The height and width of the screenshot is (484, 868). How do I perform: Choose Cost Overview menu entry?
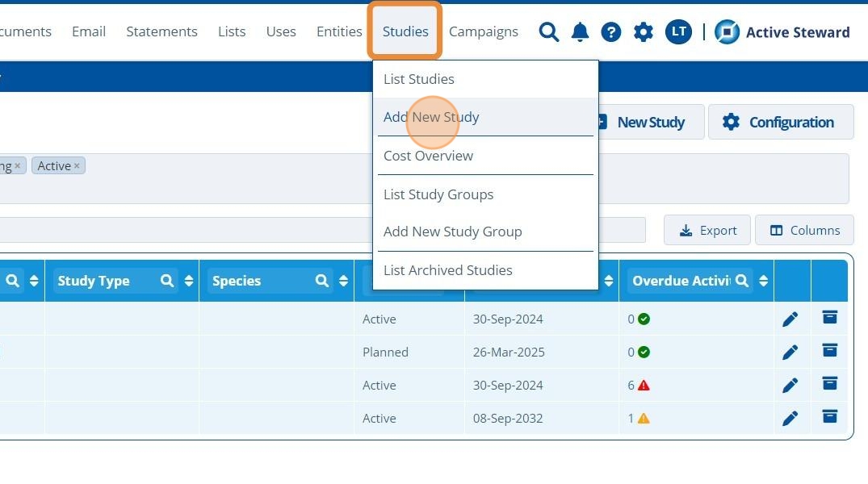coord(428,156)
